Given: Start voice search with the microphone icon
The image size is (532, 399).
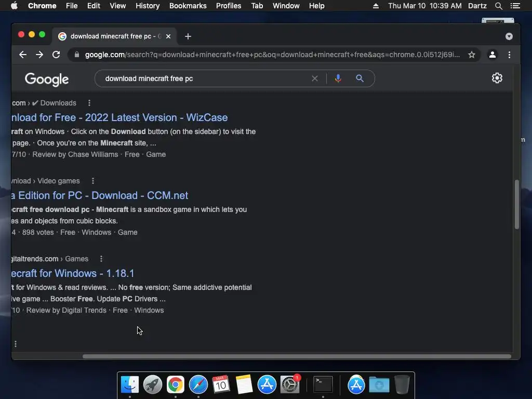Looking at the screenshot, I should click(338, 79).
